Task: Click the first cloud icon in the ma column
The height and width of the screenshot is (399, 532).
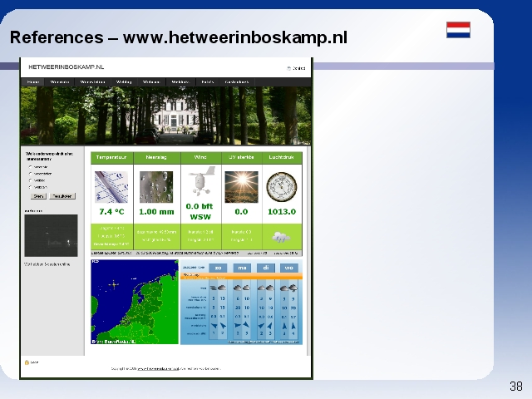Action: click(238, 288)
